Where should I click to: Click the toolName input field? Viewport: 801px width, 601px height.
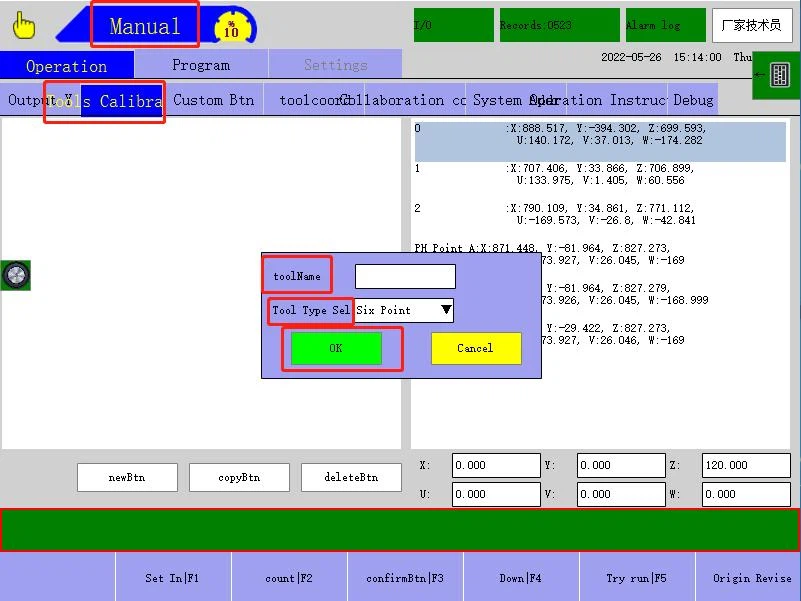405,276
